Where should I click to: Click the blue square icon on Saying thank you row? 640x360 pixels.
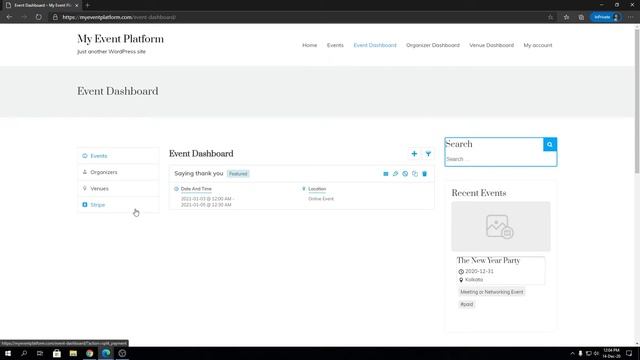pos(386,174)
